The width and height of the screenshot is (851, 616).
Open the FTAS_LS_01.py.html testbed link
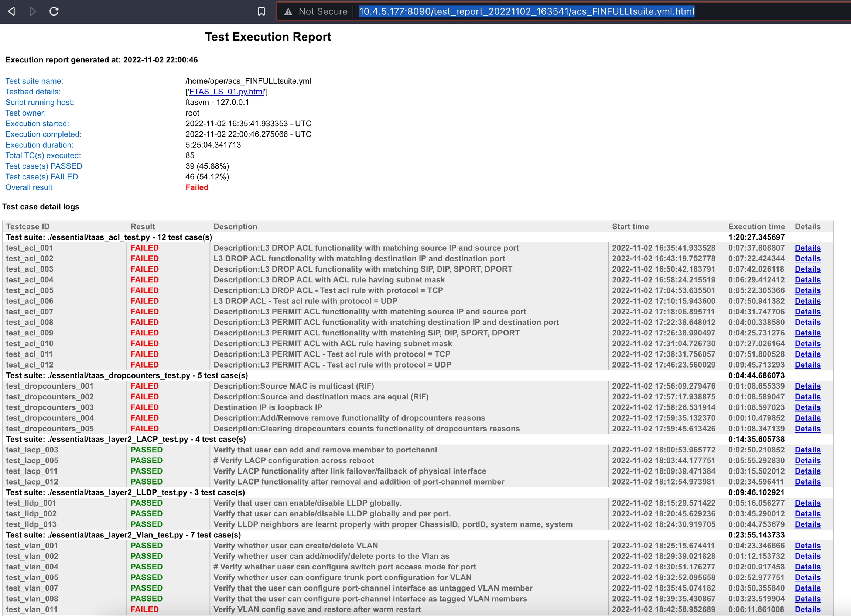click(x=226, y=92)
